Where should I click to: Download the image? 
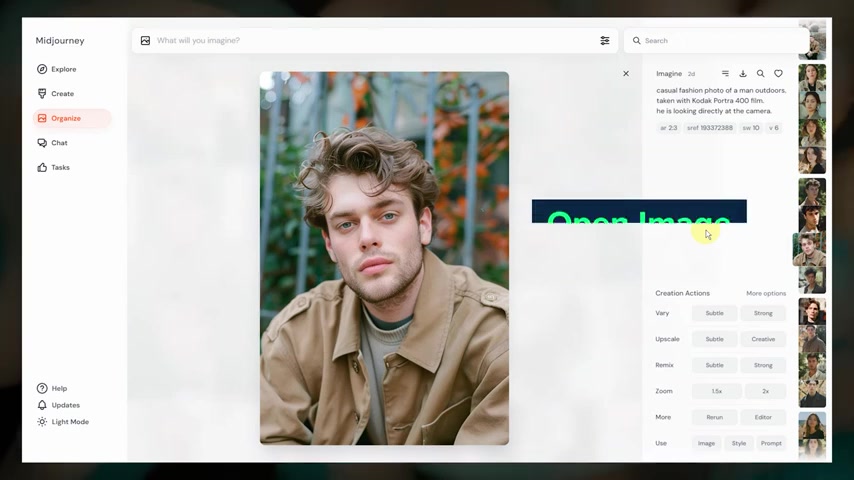pos(743,74)
